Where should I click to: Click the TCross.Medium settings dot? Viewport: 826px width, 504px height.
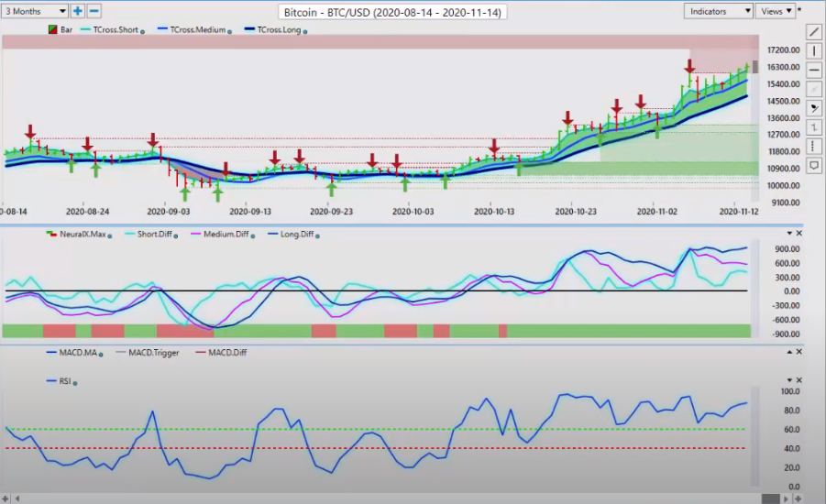(229, 31)
